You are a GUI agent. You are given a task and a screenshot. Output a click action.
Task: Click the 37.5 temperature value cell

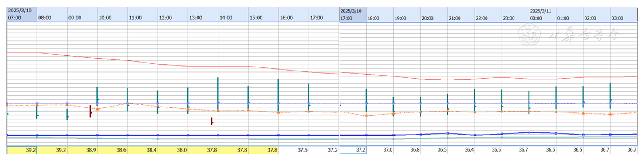[x=294, y=150]
